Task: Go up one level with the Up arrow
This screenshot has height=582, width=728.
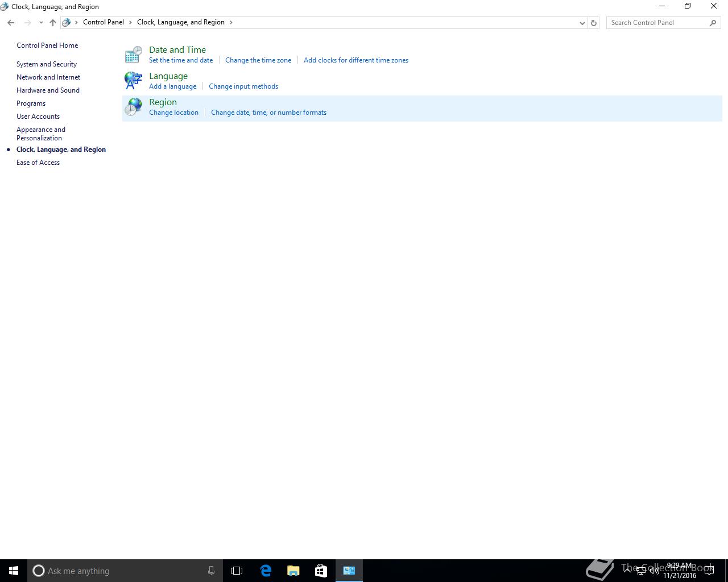Action: 53,23
